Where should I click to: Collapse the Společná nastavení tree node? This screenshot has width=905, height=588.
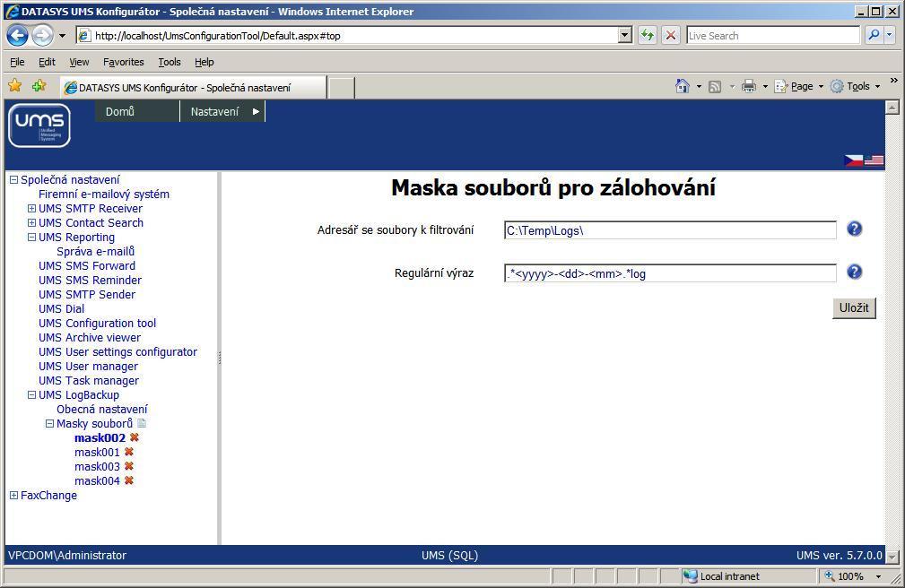coord(13,179)
